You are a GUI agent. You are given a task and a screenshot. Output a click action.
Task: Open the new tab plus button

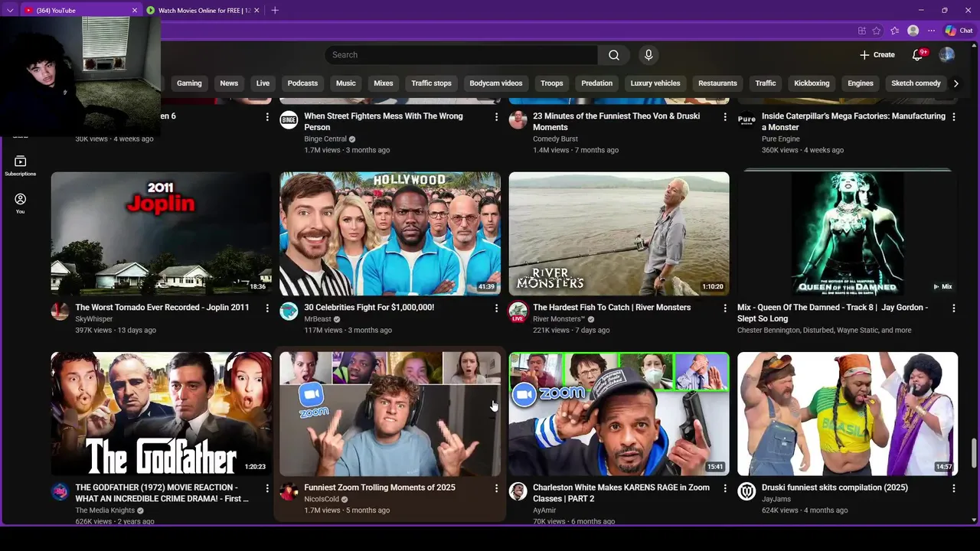point(275,10)
